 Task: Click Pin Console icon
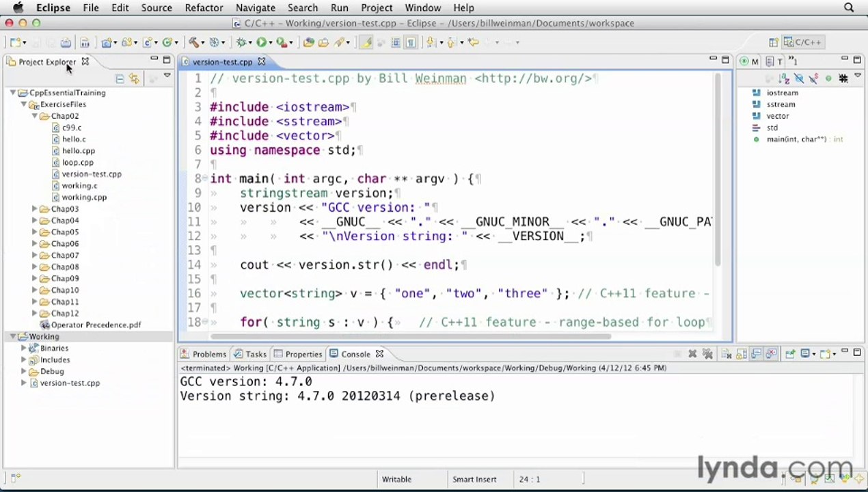pyautogui.click(x=790, y=354)
